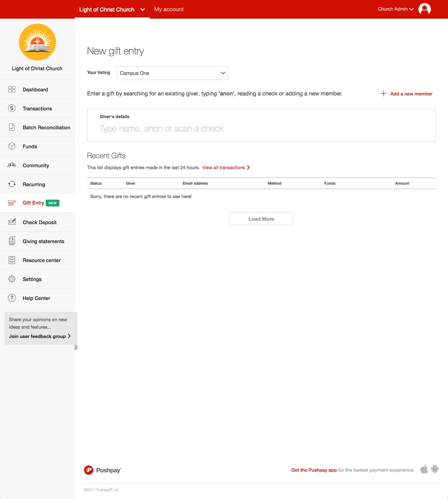Open Giving statements in the sidebar
The width and height of the screenshot is (448, 499).
point(43,241)
